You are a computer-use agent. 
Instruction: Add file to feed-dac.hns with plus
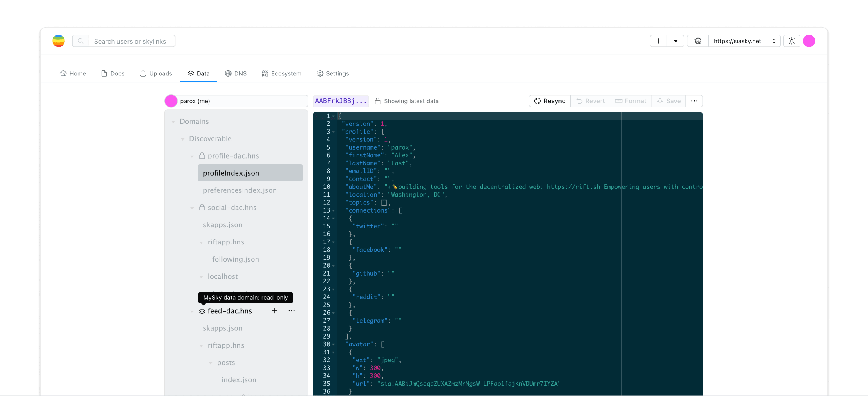274,311
